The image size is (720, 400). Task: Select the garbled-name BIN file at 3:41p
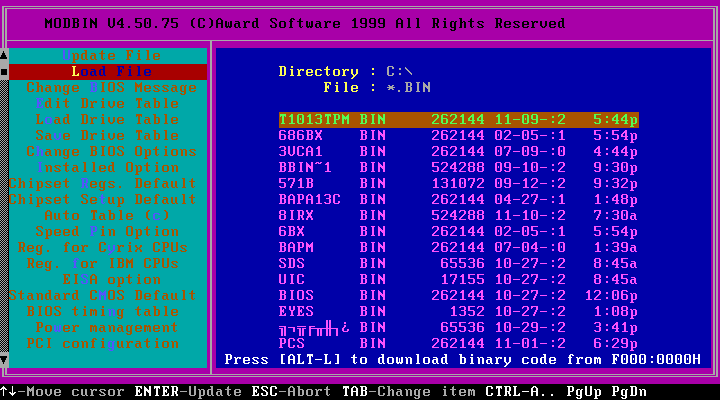pyautogui.click(x=458, y=328)
